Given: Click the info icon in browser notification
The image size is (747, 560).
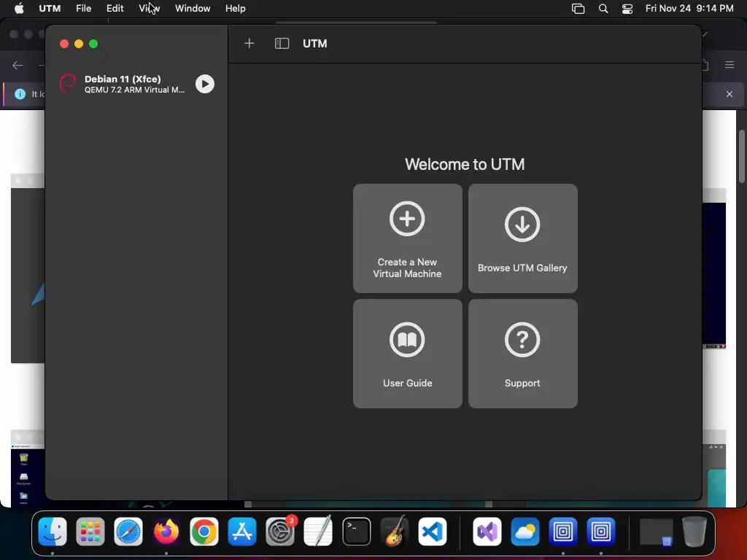Looking at the screenshot, I should [20, 94].
